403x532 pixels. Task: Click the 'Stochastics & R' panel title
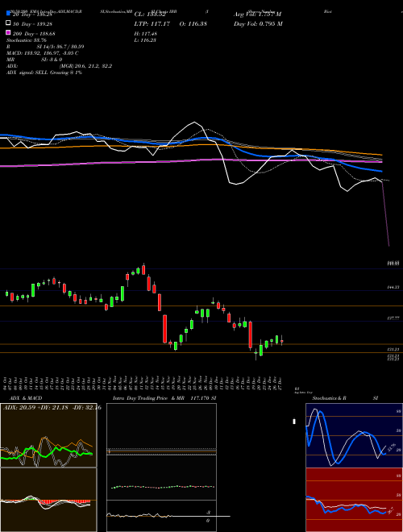tap(329, 398)
